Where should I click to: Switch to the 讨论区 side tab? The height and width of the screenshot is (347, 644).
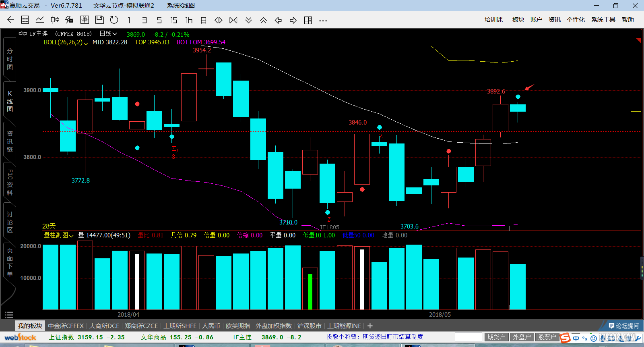point(10,222)
